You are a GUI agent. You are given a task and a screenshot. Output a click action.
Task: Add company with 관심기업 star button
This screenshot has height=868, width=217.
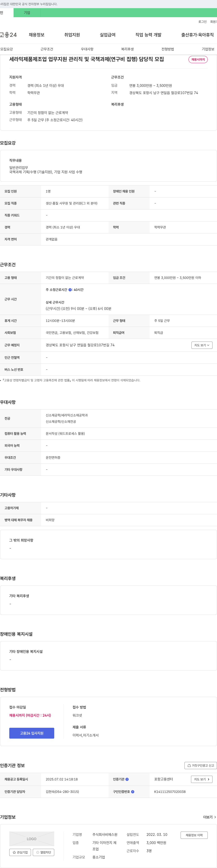20,852
